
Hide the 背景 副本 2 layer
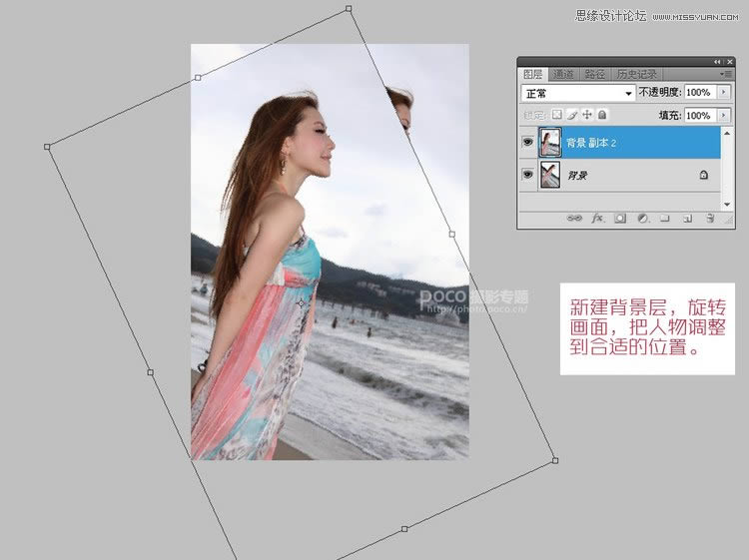coord(527,143)
